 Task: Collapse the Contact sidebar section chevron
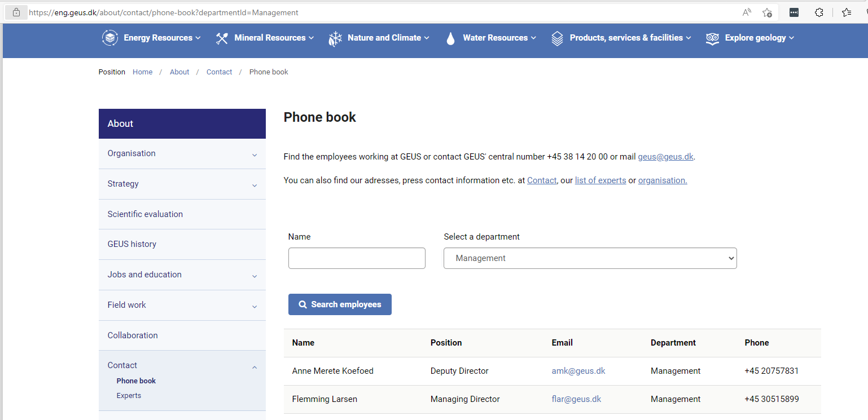(x=255, y=367)
